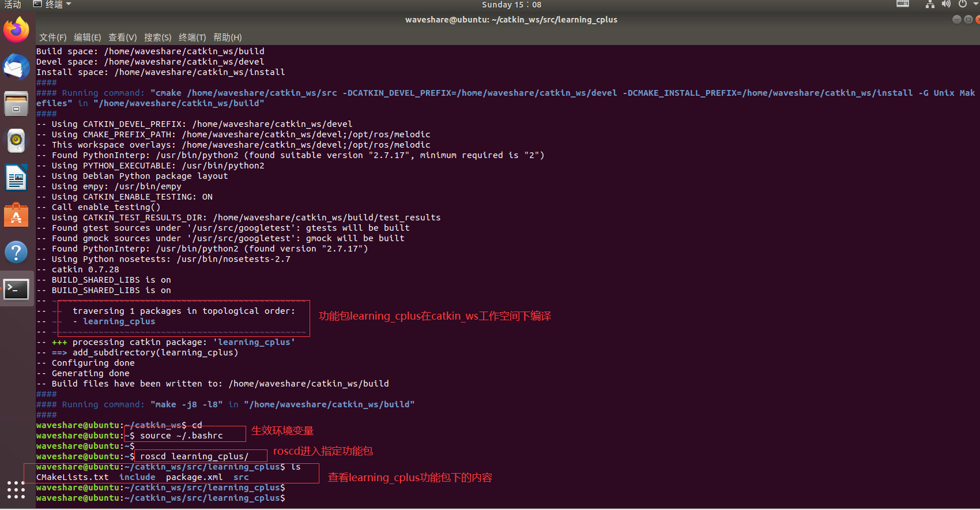Open the clock showing Sunday 15:08
The width and height of the screenshot is (980, 510).
point(511,5)
